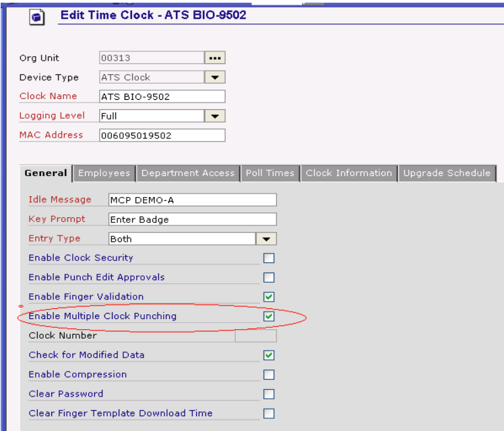Viewport: 504px width, 431px height.
Task: Click the Key Prompt input field
Action: tap(193, 219)
